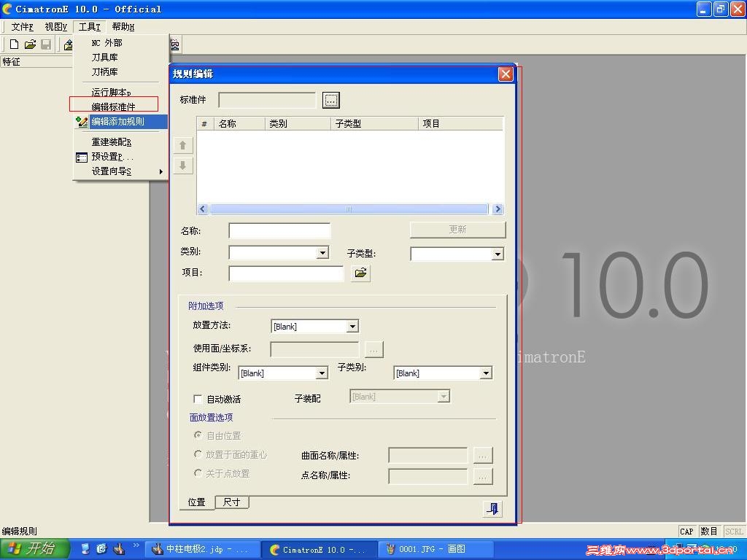Open the 文件 menu
This screenshot has height=560, width=747.
pyautogui.click(x=22, y=27)
